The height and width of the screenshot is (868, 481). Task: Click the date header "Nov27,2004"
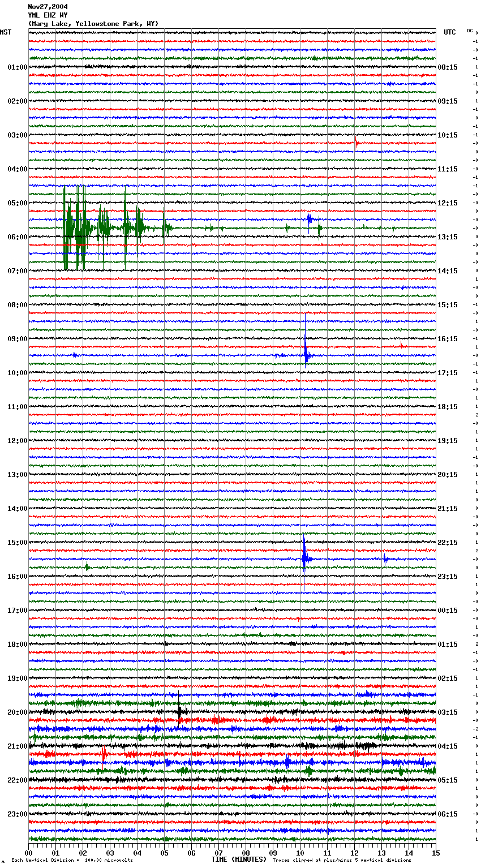tap(48, 7)
